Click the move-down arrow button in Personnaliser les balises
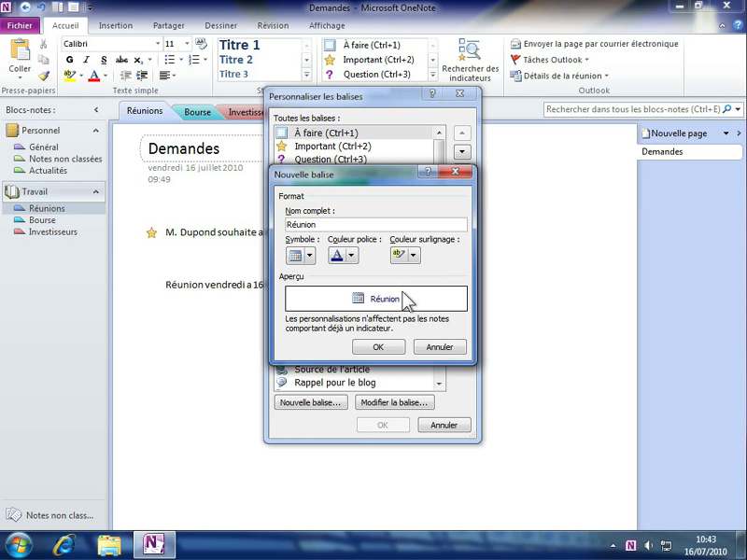The height and width of the screenshot is (560, 747). pyautogui.click(x=462, y=152)
